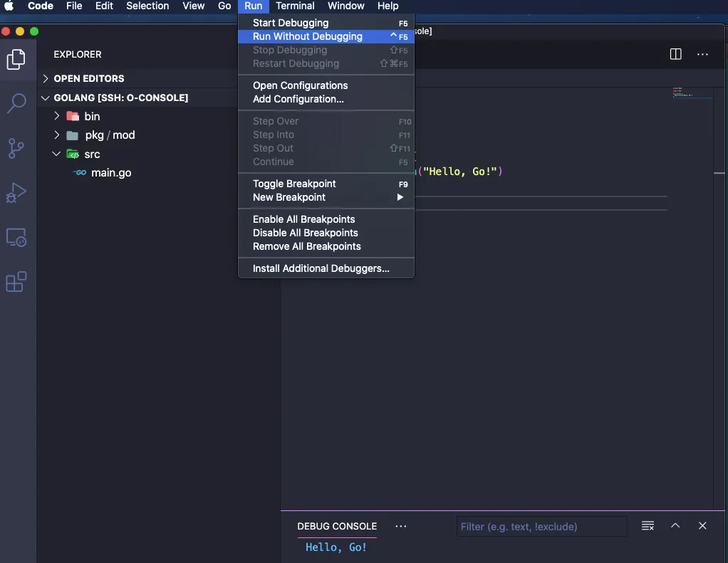Select Toggle Breakpoint menu entry
728x563 pixels.
click(326, 184)
